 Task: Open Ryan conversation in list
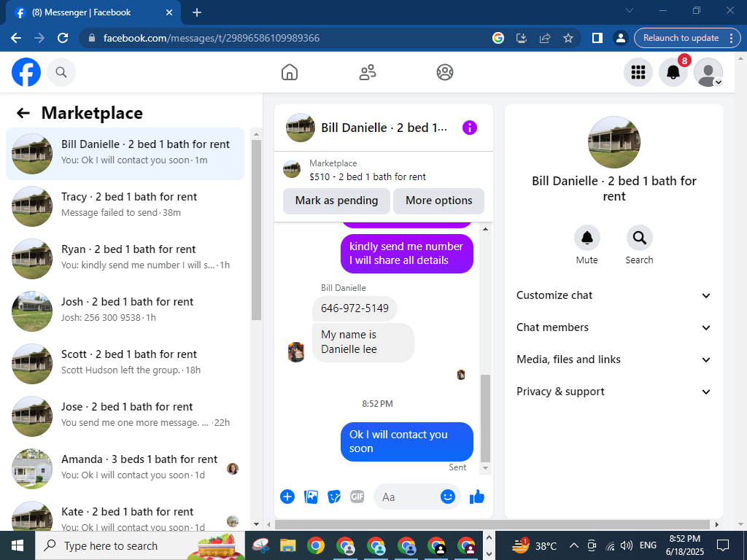pos(125,259)
